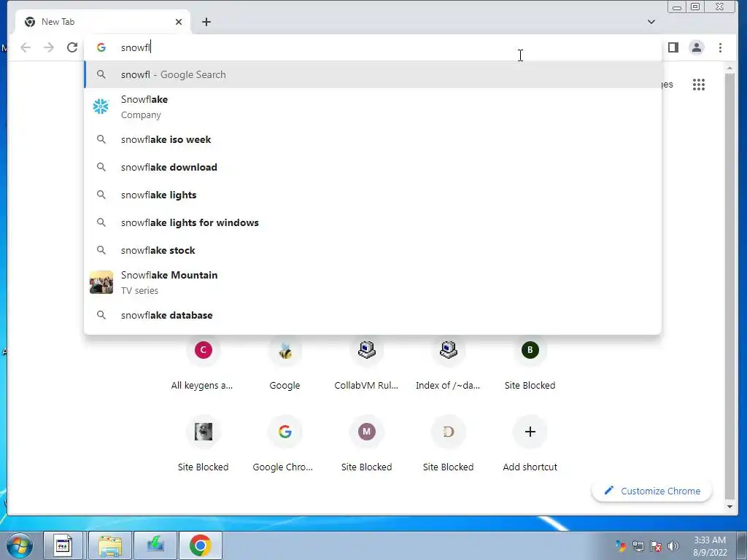Click the Snowflake Mountain thumbnail
The image size is (747, 560).
(x=101, y=282)
